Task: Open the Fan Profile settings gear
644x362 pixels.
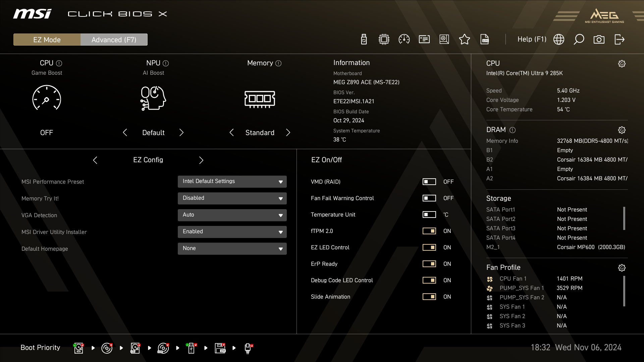Action: [622, 268]
